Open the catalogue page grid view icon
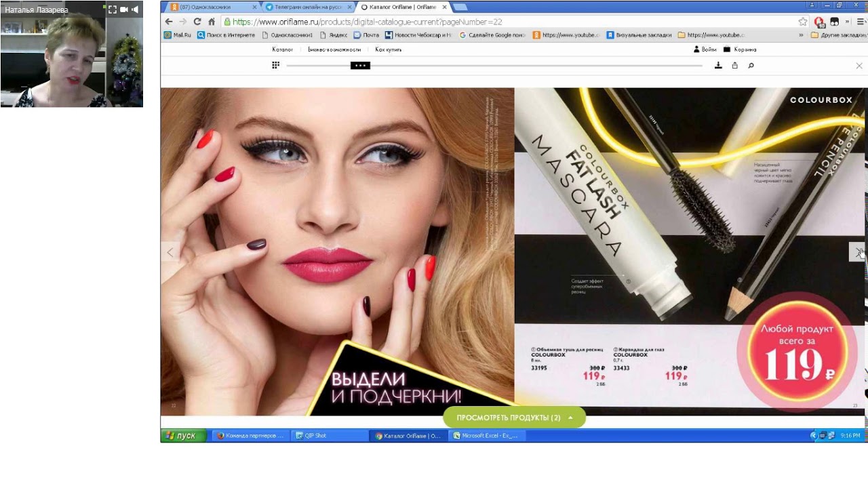This screenshot has height=488, width=868. pos(276,65)
